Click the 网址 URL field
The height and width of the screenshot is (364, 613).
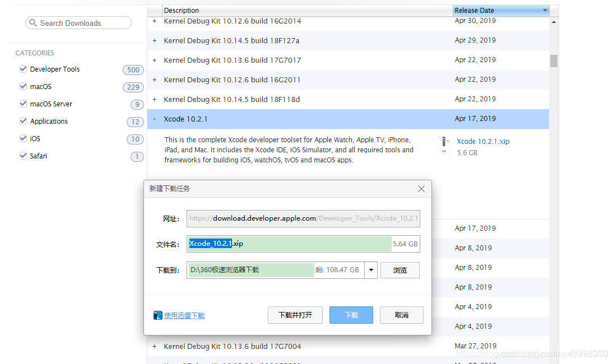click(303, 218)
